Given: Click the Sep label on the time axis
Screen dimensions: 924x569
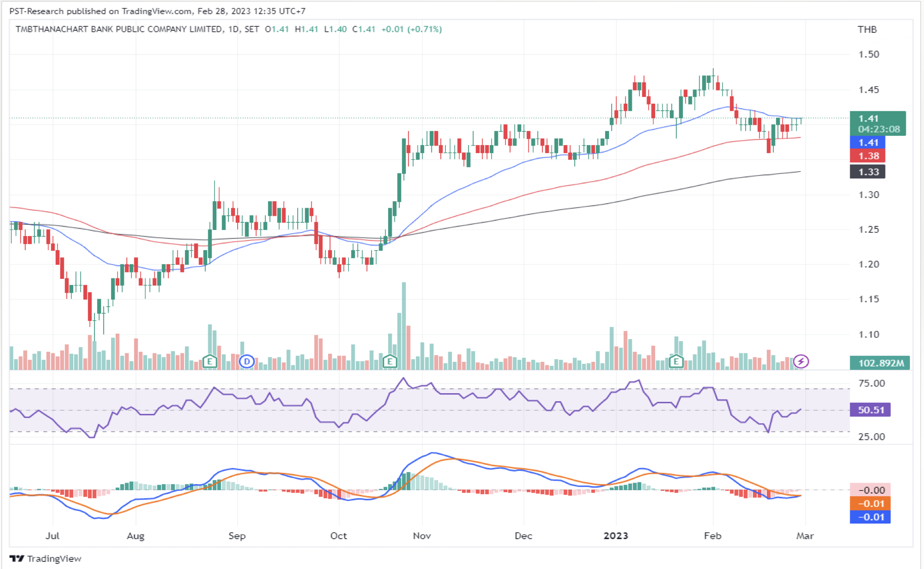Looking at the screenshot, I should point(237,536).
